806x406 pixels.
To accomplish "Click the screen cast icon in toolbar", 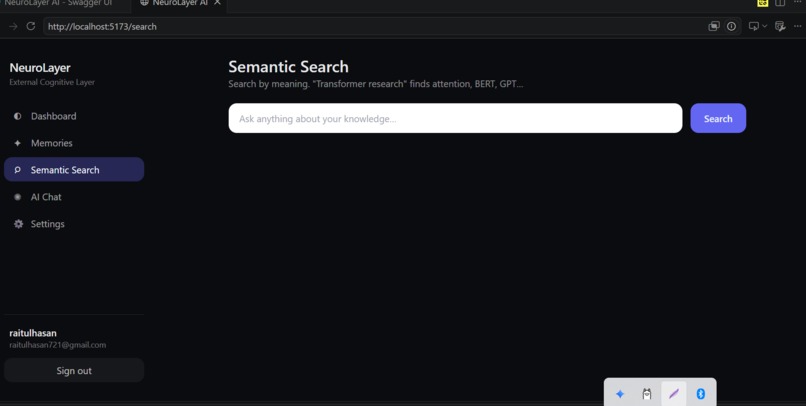I will (754, 26).
